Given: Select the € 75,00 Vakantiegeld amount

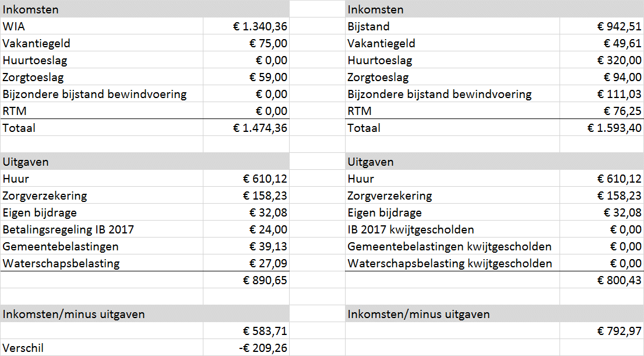Looking at the screenshot, I should coord(268,43).
